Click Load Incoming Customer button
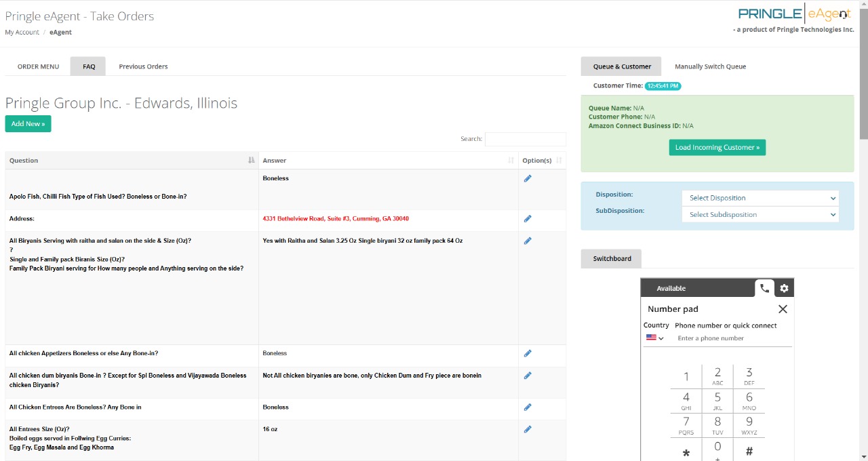This screenshot has height=461, width=868. point(717,148)
